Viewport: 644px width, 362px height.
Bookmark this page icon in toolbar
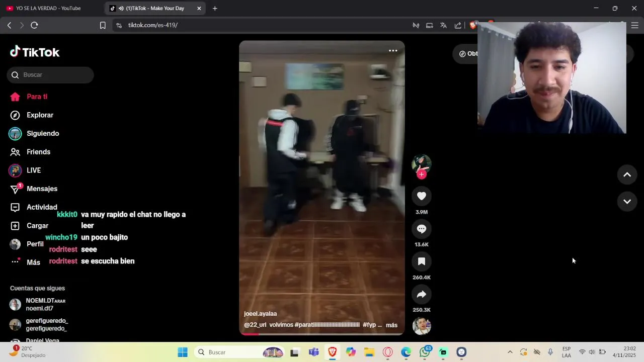[103, 25]
